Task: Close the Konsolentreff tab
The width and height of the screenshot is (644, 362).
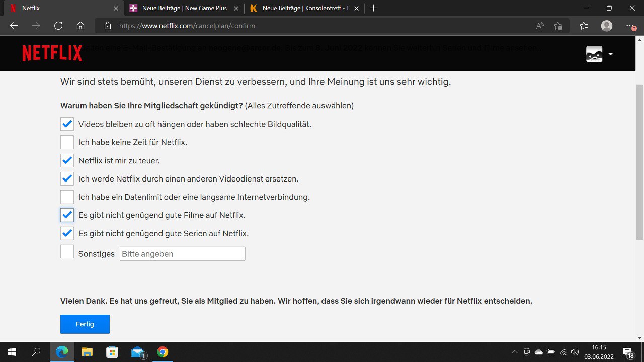Action: pyautogui.click(x=355, y=8)
